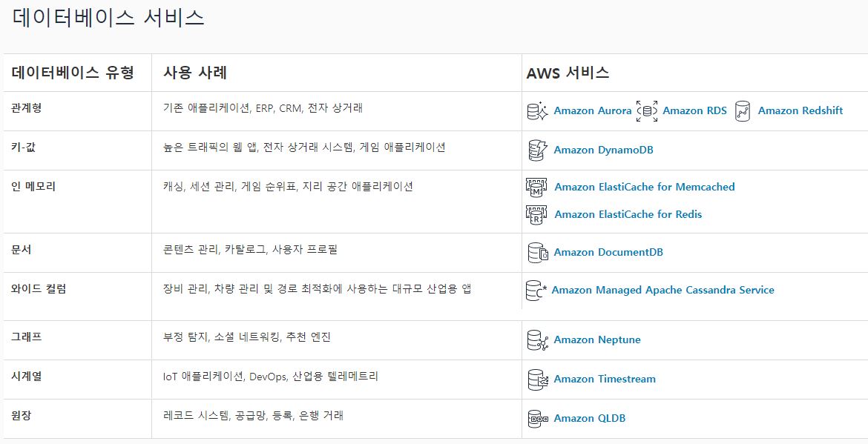Click the DynamoDB lightning database icon
The height and width of the screenshot is (444, 868).
tap(537, 150)
